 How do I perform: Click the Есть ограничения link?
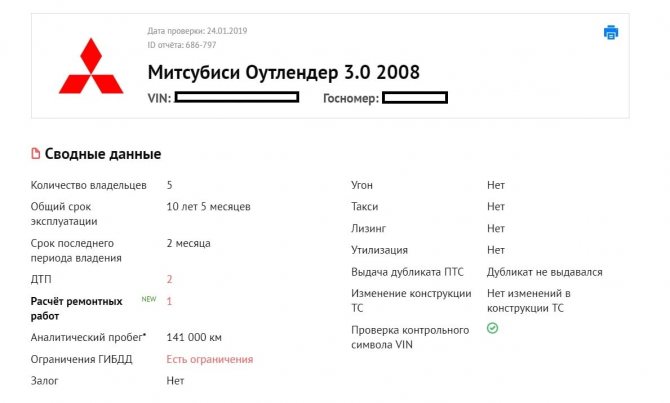(x=210, y=359)
